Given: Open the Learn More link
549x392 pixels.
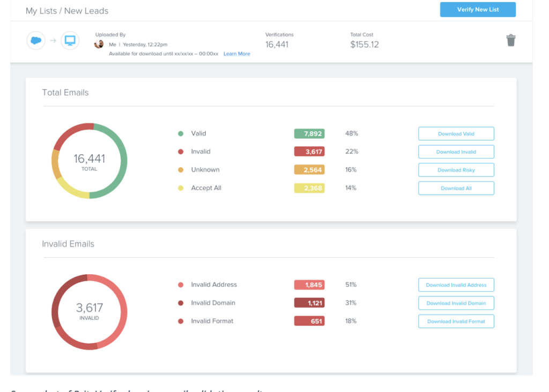Looking at the screenshot, I should pos(236,54).
